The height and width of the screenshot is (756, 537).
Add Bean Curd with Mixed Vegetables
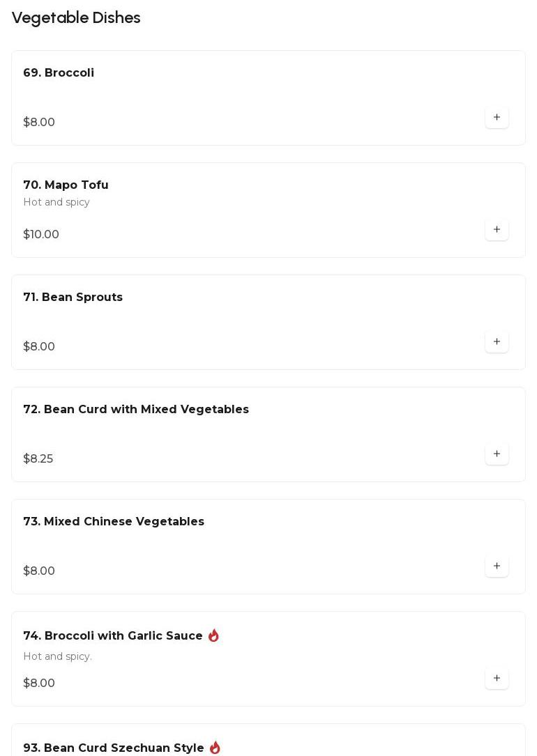pyautogui.click(x=497, y=454)
